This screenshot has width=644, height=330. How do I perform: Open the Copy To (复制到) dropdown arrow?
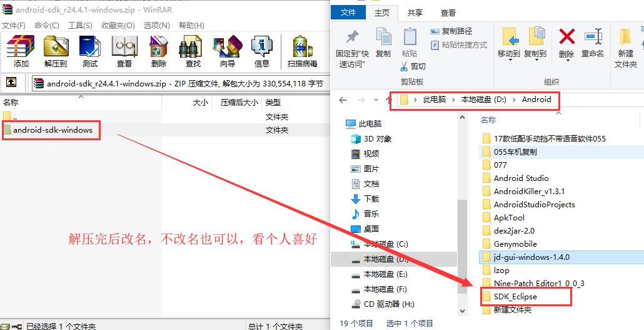(x=536, y=61)
